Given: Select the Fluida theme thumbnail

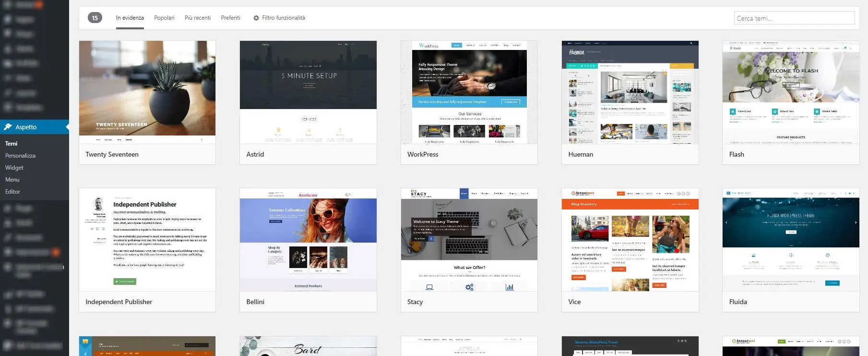Looking at the screenshot, I should click(791, 240).
